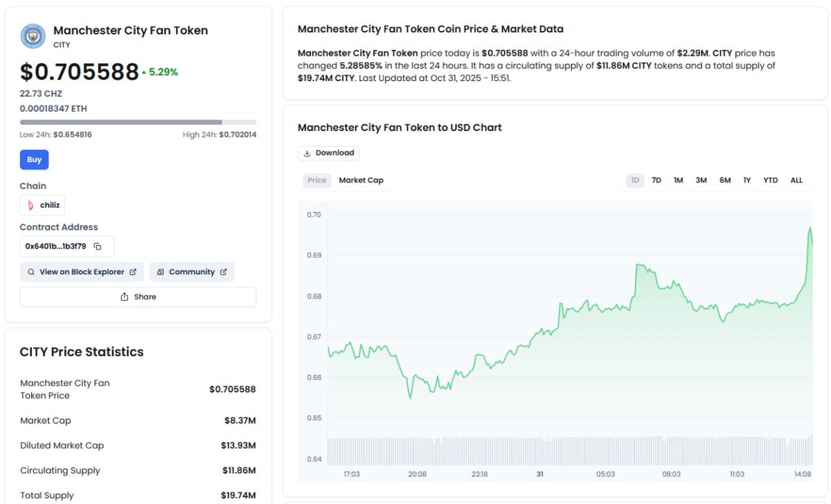This screenshot has width=831, height=504.
Task: Display the ALL time chart range
Action: click(796, 181)
